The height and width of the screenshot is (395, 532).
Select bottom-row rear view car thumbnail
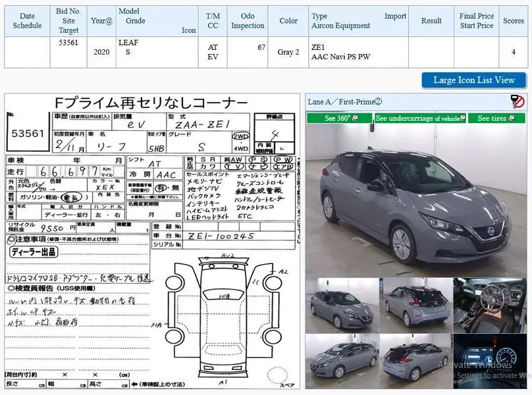point(415,360)
